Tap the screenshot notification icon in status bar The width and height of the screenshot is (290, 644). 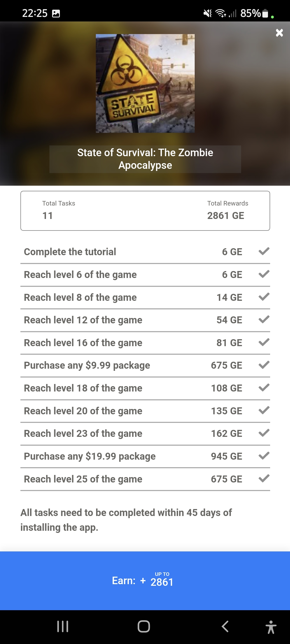(56, 13)
